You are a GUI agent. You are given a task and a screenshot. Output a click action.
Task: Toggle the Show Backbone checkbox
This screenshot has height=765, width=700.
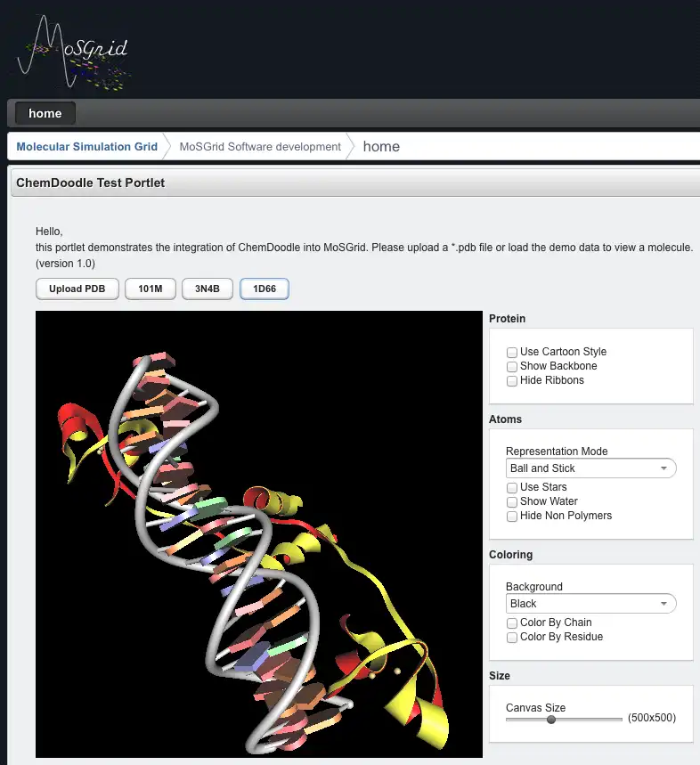(x=512, y=366)
